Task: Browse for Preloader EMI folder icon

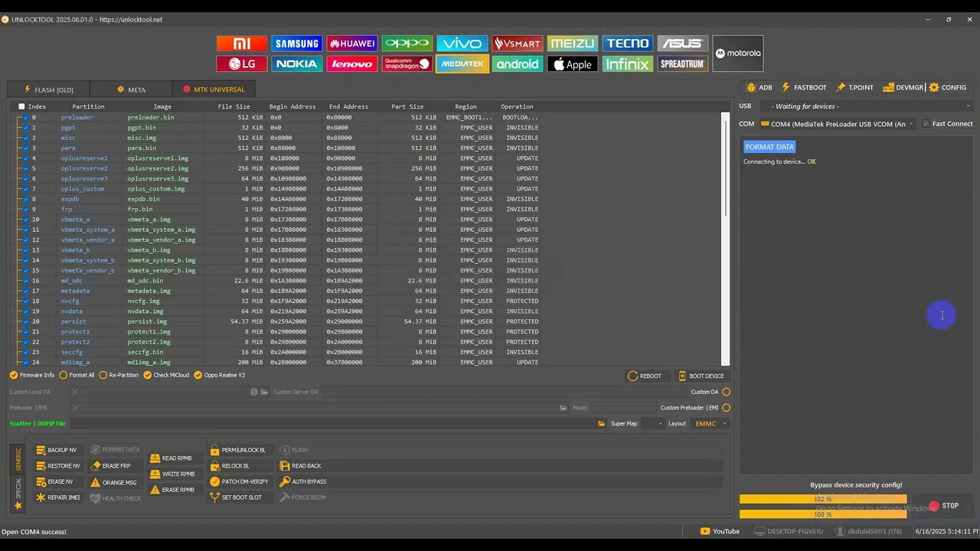Action: pyautogui.click(x=563, y=408)
